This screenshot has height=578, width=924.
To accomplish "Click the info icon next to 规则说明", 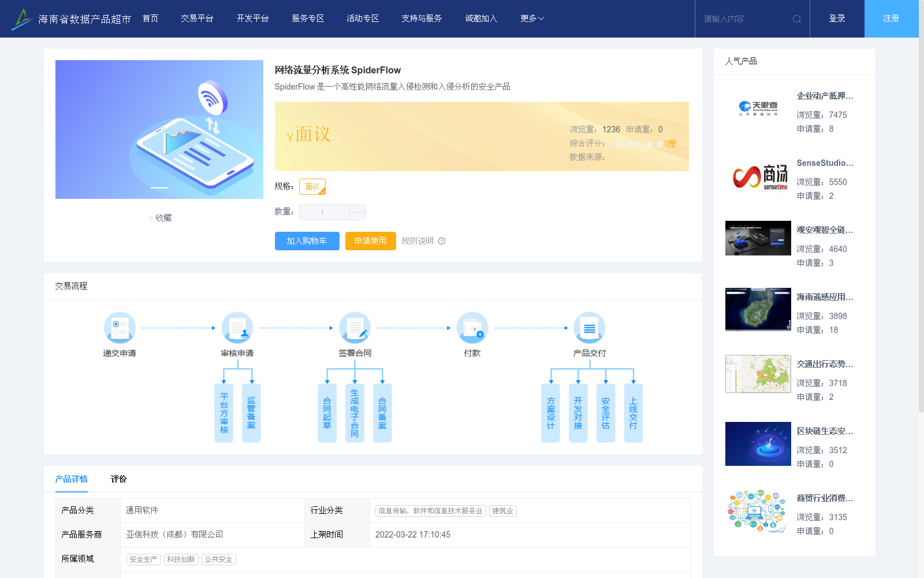I will [442, 241].
